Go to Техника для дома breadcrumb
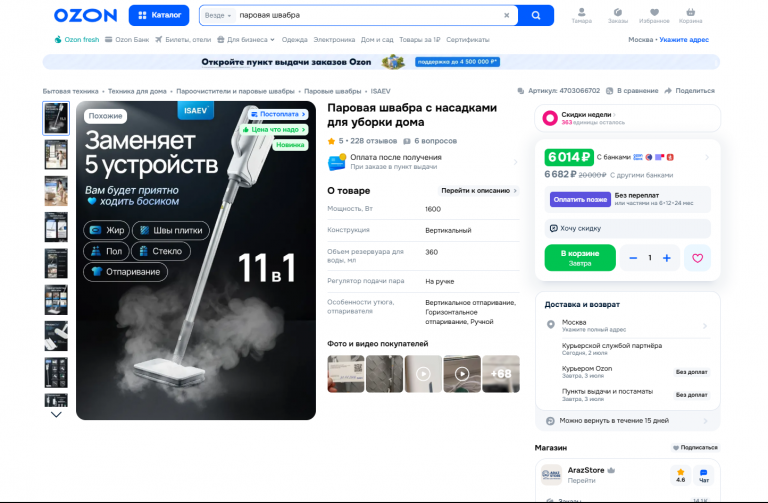The height and width of the screenshot is (503, 768). (x=137, y=91)
